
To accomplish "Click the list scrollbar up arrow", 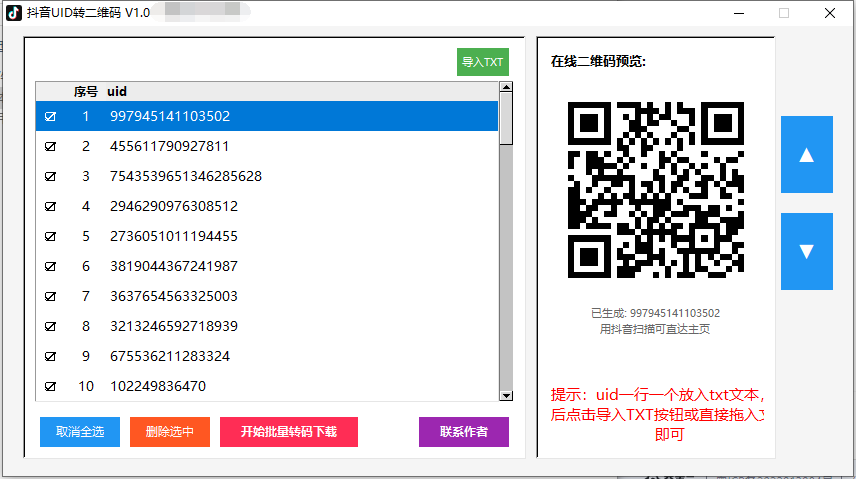I will [x=506, y=87].
